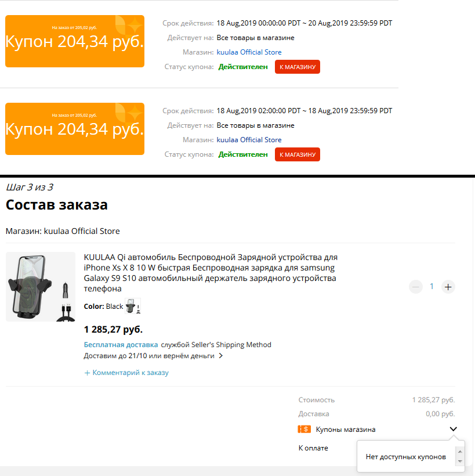Click the second orange 204,34 руб. coupon card

point(75,129)
